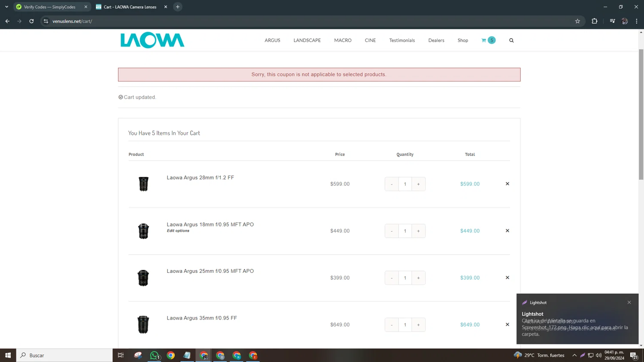644x362 pixels.
Task: Go to Testimonials page
Action: coord(402,40)
